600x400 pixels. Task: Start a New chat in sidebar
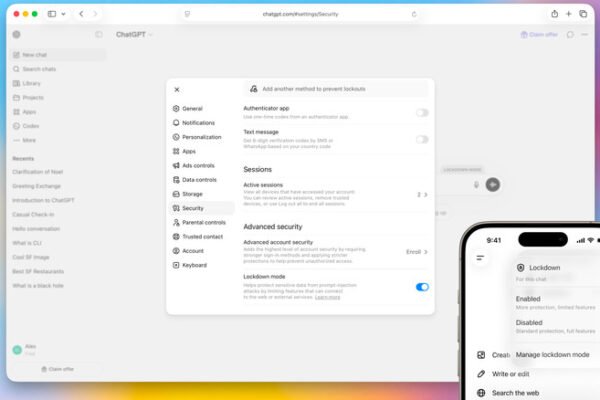pos(57,55)
